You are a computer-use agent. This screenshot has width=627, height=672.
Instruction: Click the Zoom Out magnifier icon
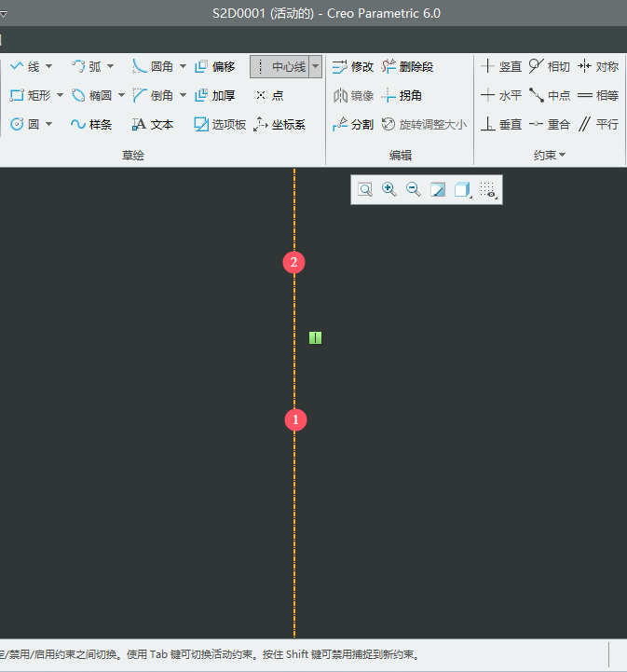click(x=414, y=189)
